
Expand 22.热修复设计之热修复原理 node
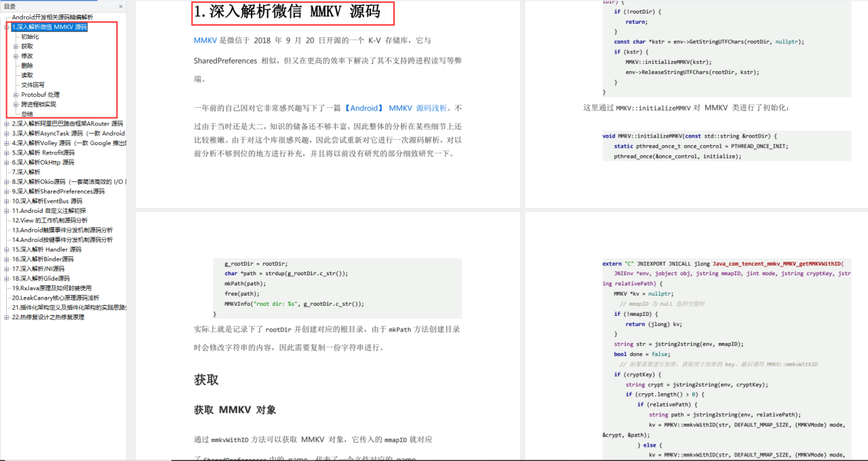coord(7,317)
